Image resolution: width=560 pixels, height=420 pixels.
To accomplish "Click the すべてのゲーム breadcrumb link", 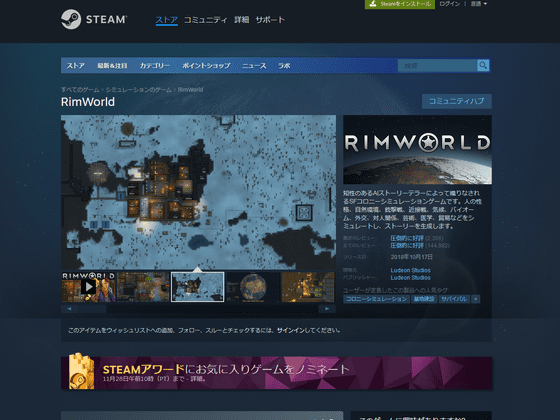I will point(80,90).
